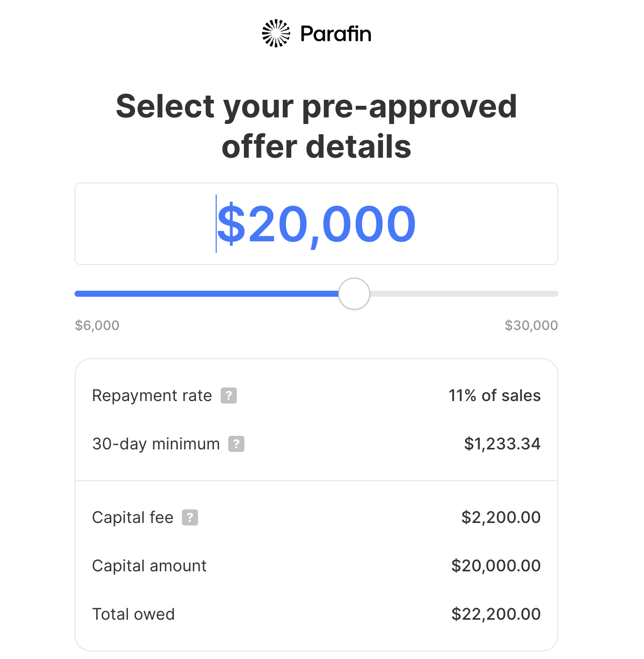Click the "Capital fee" label text
This screenshot has height=659, width=644.
click(133, 517)
